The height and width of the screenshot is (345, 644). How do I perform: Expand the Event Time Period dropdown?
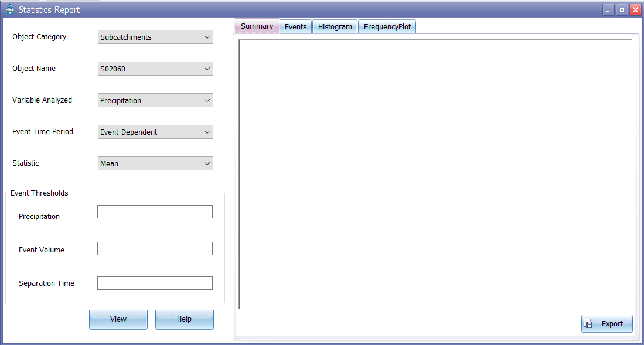(155, 132)
